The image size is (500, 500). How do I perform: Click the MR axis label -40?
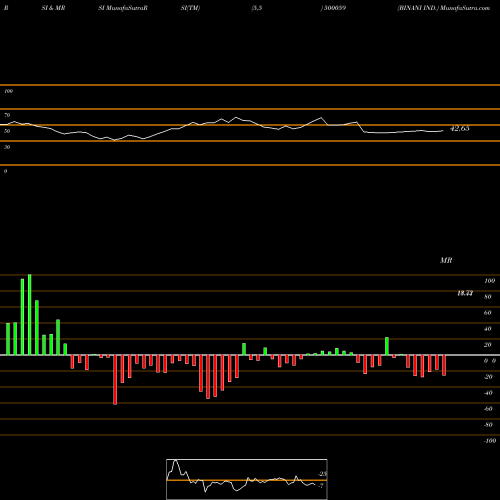point(488,393)
